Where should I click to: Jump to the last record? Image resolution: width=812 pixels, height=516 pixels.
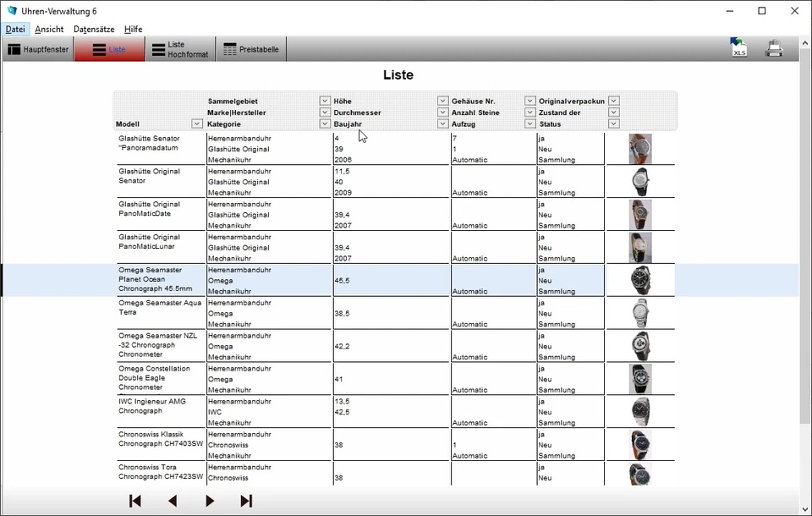pos(246,501)
